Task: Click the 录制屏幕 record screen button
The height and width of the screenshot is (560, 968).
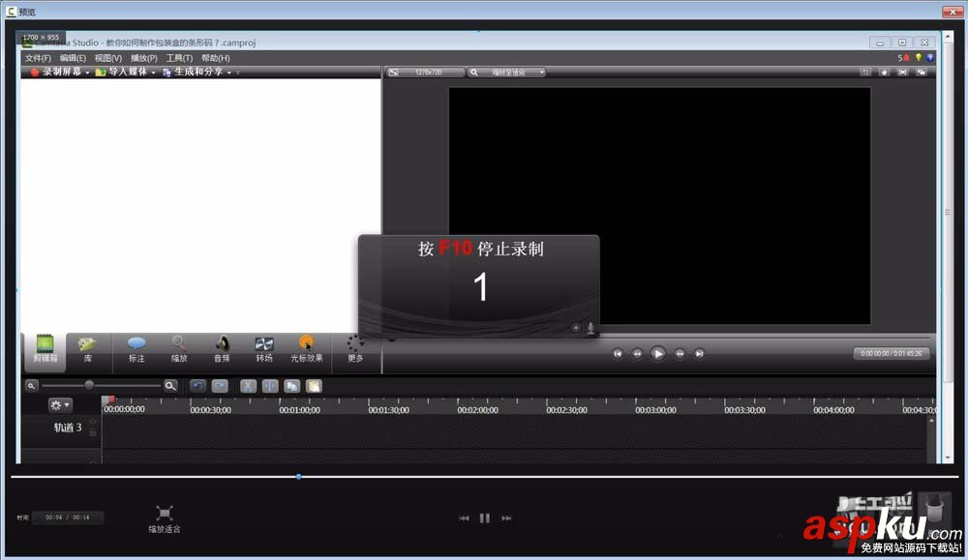Action: [56, 73]
